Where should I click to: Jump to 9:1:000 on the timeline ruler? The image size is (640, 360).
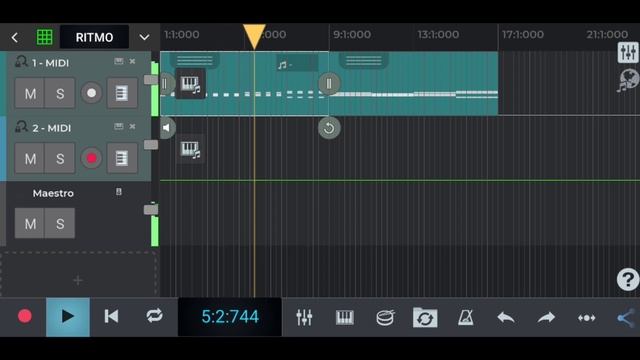pos(352,35)
